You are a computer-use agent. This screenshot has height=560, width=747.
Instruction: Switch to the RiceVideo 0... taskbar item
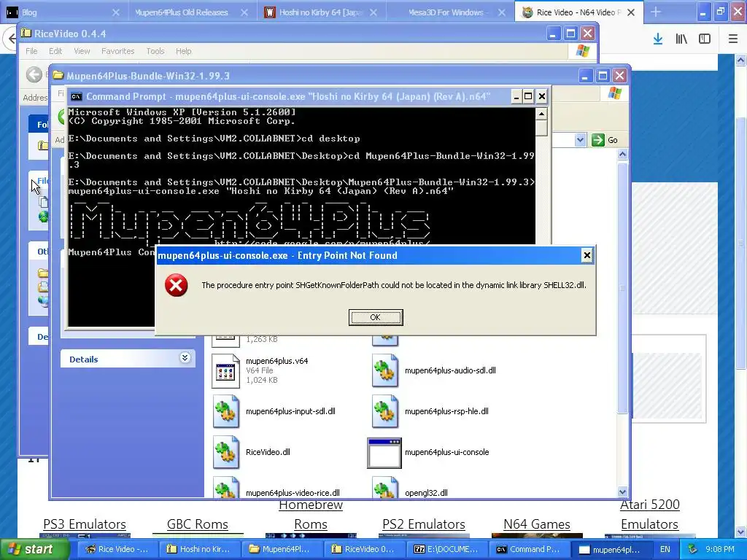pos(364,550)
